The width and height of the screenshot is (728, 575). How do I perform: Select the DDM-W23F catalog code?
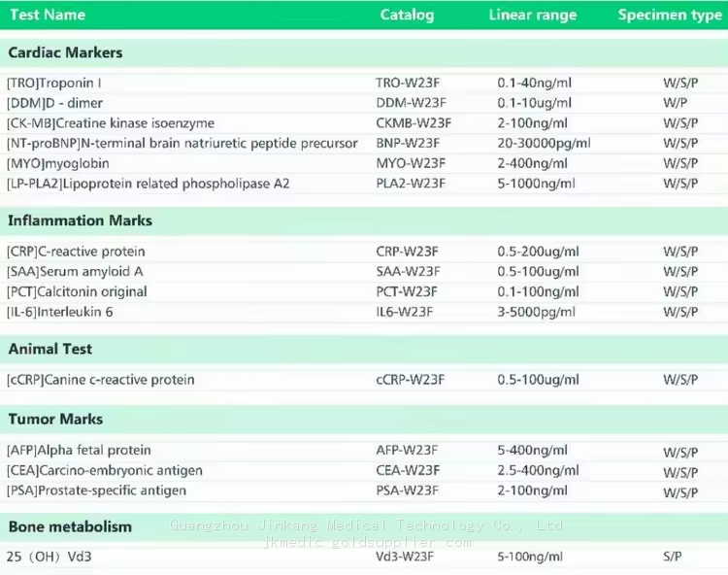[x=411, y=103]
